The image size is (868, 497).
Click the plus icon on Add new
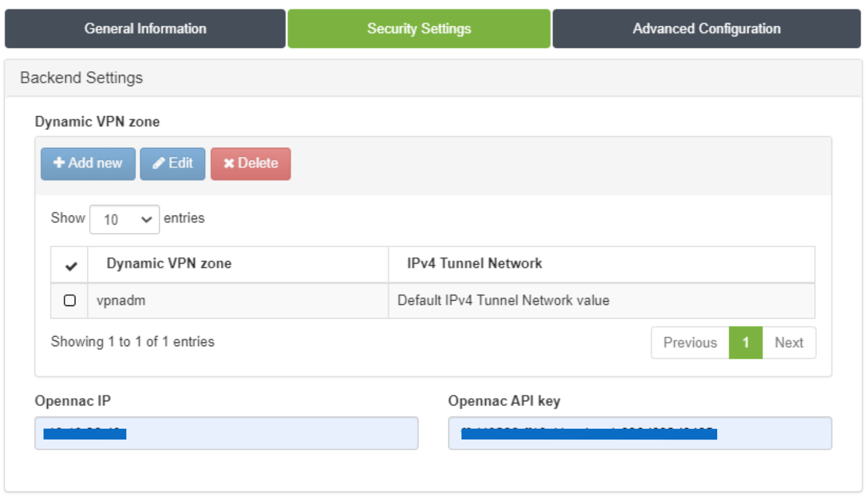click(59, 163)
